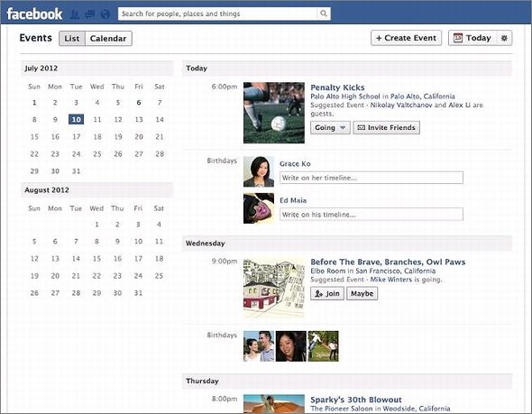Open Palo Alto High School link

point(345,97)
